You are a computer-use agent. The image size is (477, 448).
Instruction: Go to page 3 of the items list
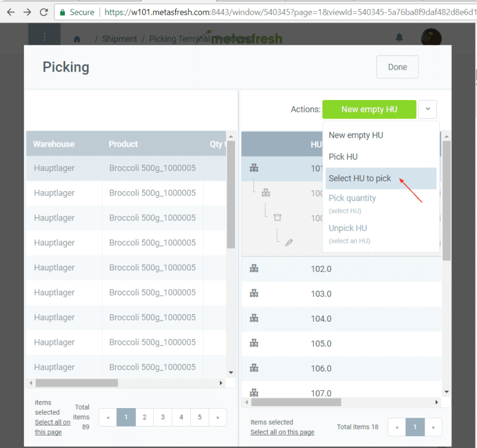[162, 417]
